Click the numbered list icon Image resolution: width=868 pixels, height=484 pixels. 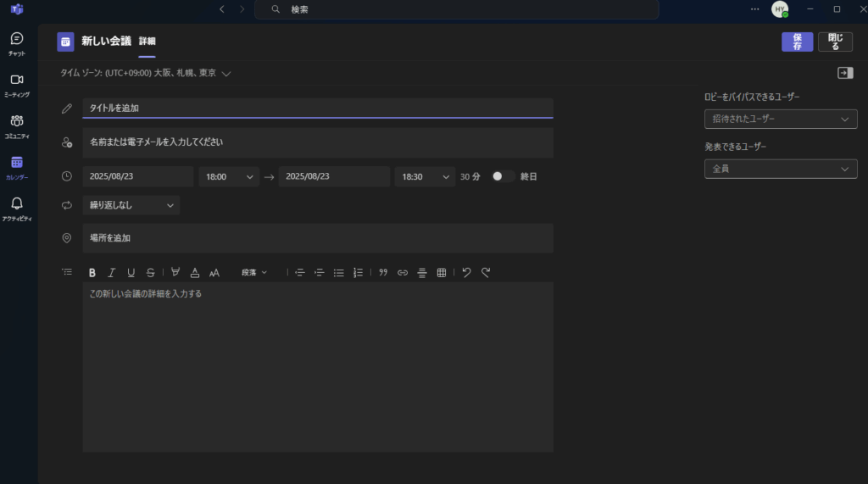(x=358, y=272)
